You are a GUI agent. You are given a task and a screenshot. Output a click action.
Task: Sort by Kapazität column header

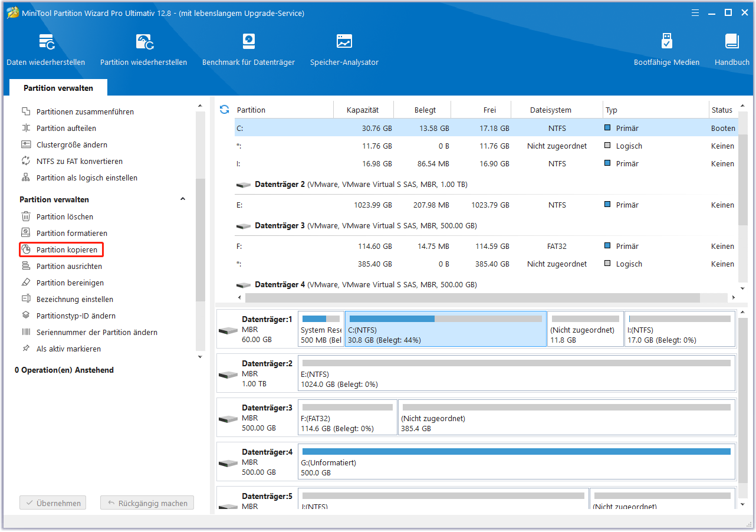pyautogui.click(x=363, y=110)
